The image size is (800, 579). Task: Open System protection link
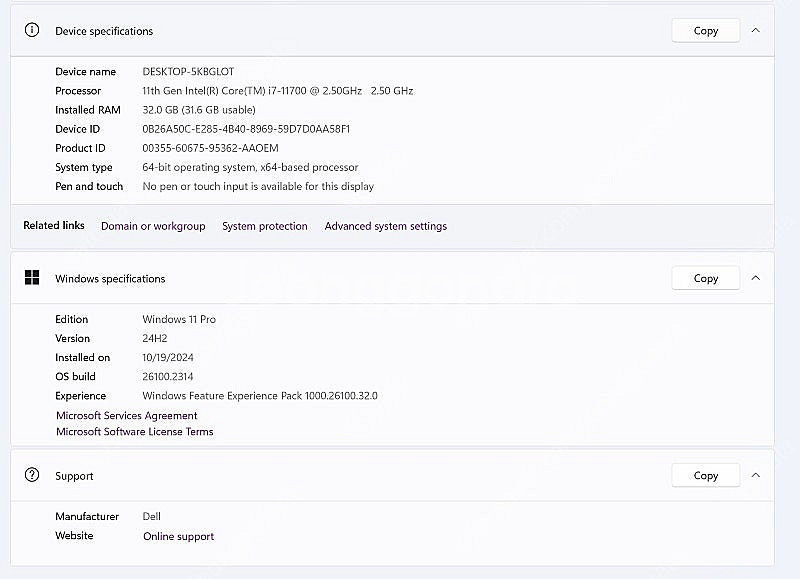265,226
